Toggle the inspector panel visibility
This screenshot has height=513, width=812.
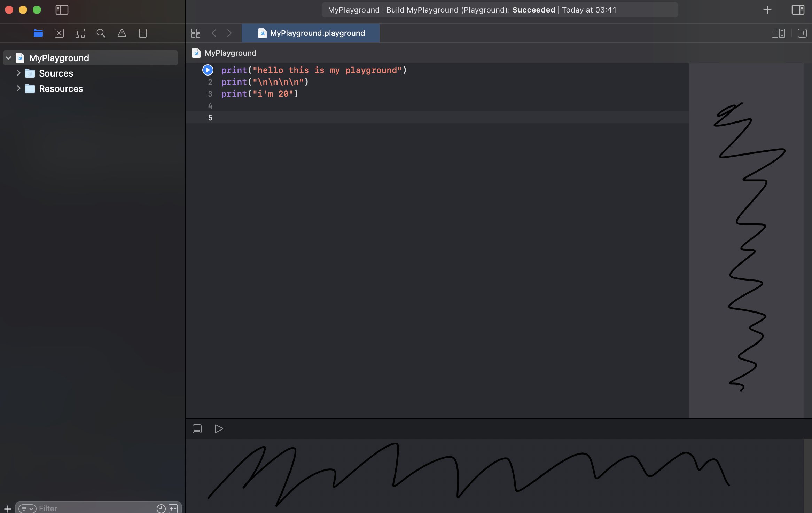[798, 10]
